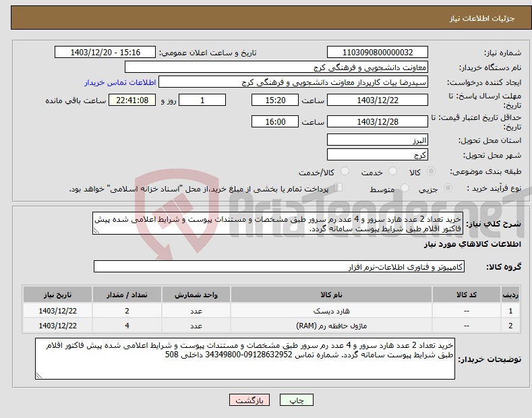Click the گروه کالا field
This screenshot has width=532, height=418.
(279, 267)
